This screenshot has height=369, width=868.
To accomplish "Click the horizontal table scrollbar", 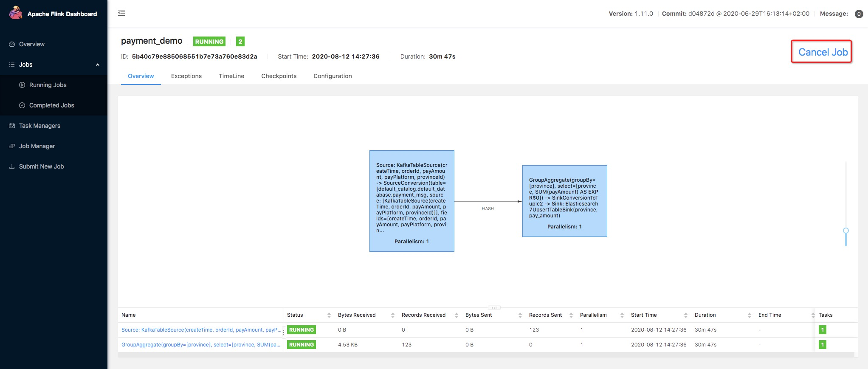I will (x=485, y=355).
